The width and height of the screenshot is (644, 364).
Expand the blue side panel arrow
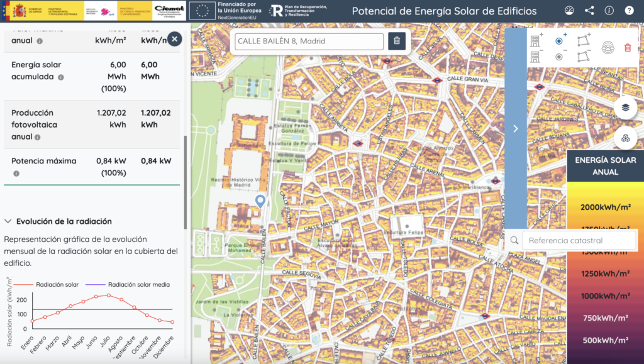(x=516, y=128)
